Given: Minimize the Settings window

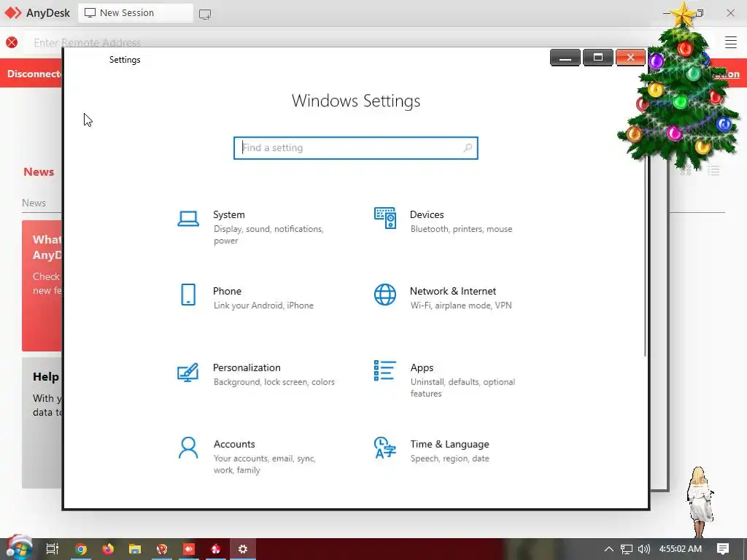Looking at the screenshot, I should (x=565, y=58).
